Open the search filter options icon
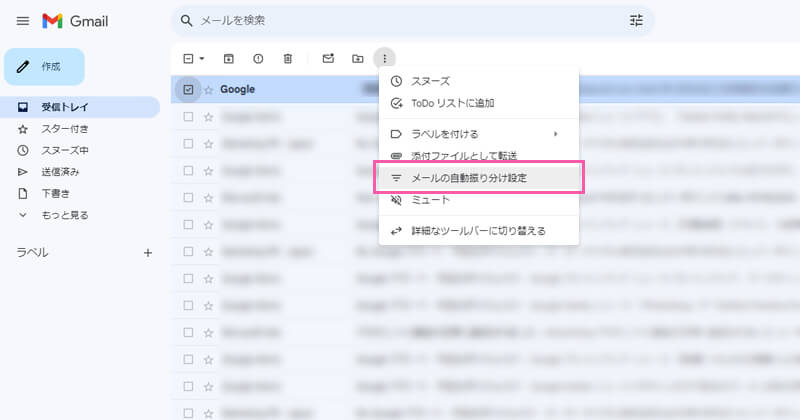800x420 pixels. (637, 20)
